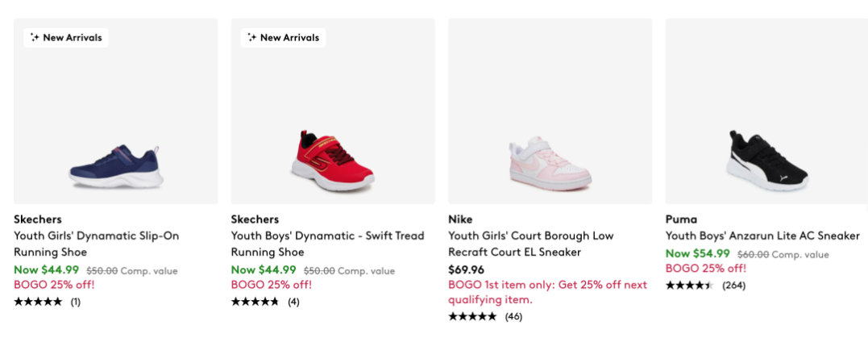Click Nike sneaker's 46 reviews star rating
Screen dimensions: 868x338
pyautogui.click(x=472, y=316)
